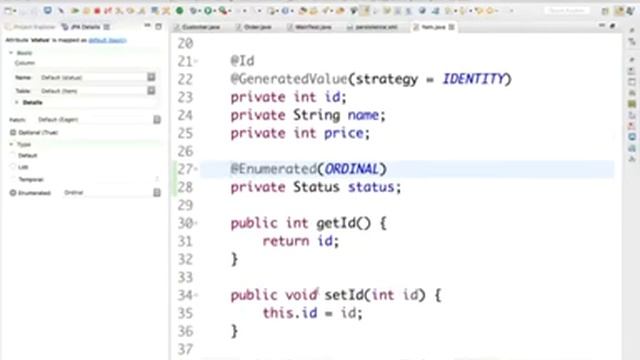640x360 pixels.
Task: Click the Open Perspective toolbar icon
Action: coord(605,11)
